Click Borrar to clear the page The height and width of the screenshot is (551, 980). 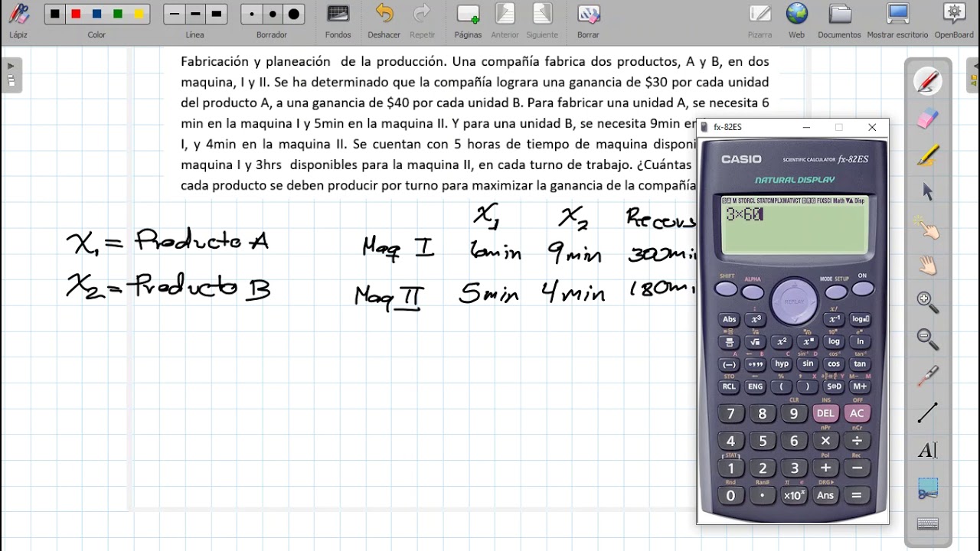click(x=588, y=20)
